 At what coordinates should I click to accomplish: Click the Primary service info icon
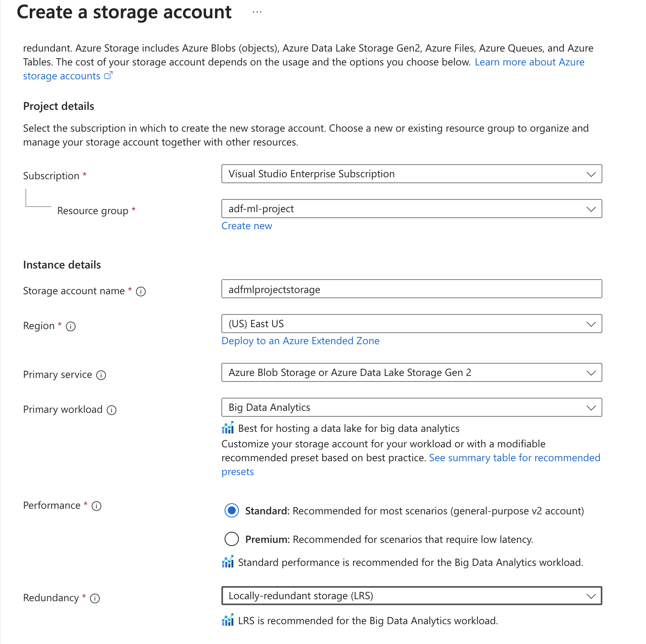[x=101, y=375]
